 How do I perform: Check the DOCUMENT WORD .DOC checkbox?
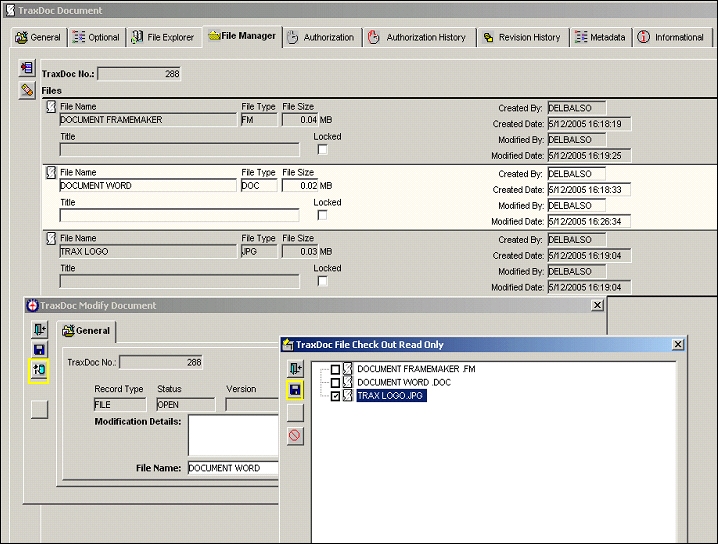(335, 382)
